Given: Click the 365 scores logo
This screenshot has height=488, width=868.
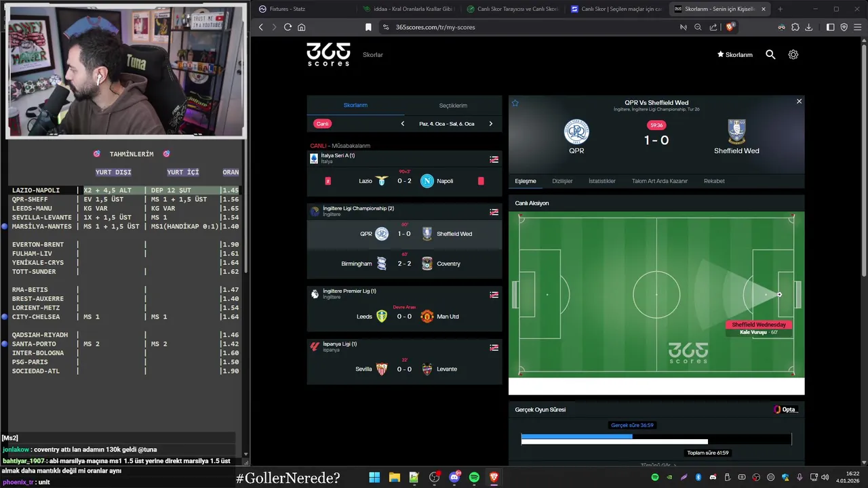Looking at the screenshot, I should (x=328, y=54).
